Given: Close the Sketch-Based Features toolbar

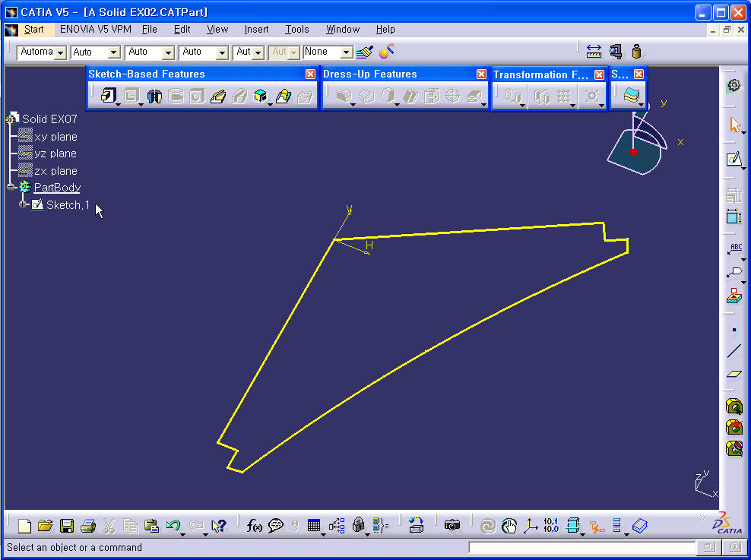Looking at the screenshot, I should [x=310, y=74].
